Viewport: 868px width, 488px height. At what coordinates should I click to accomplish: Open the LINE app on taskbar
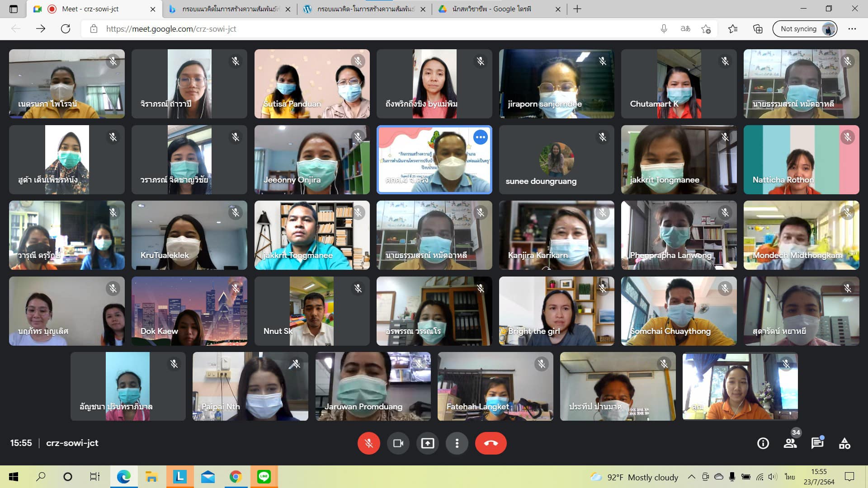pos(264,477)
